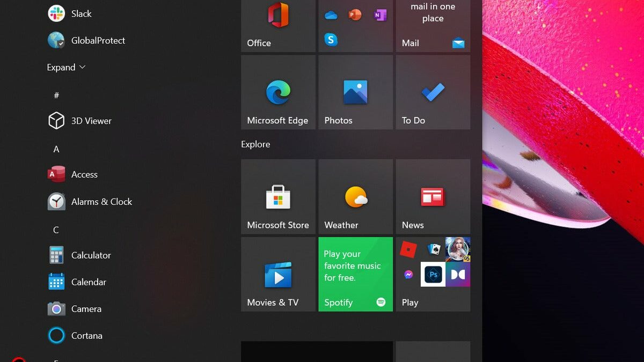644x362 pixels.
Task: Open Slack from the app list
Action: 80,14
